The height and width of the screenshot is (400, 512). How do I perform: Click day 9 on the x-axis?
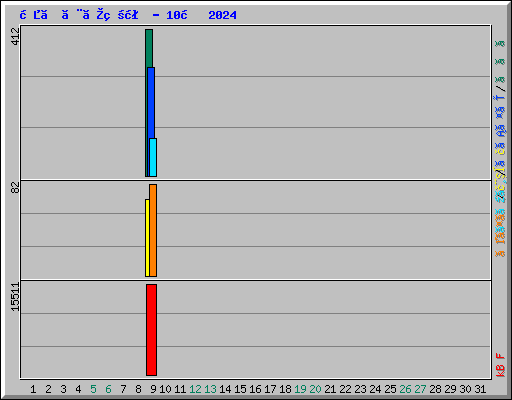point(153,389)
